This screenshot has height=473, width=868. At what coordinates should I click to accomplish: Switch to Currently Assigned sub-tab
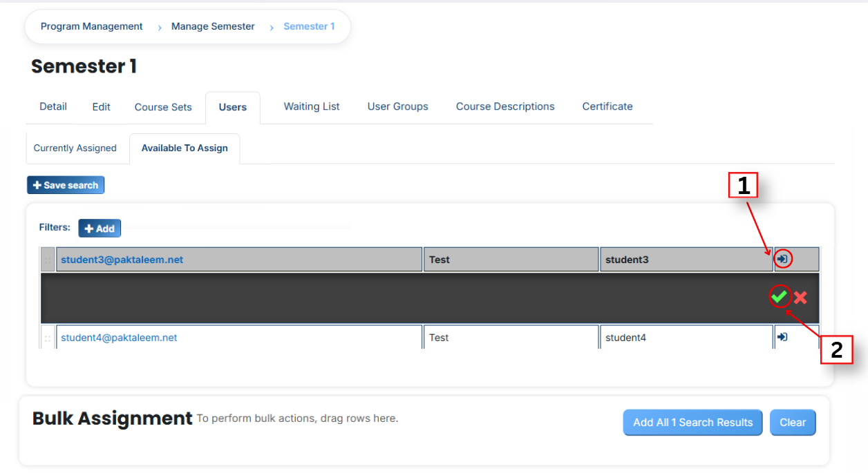click(x=75, y=148)
